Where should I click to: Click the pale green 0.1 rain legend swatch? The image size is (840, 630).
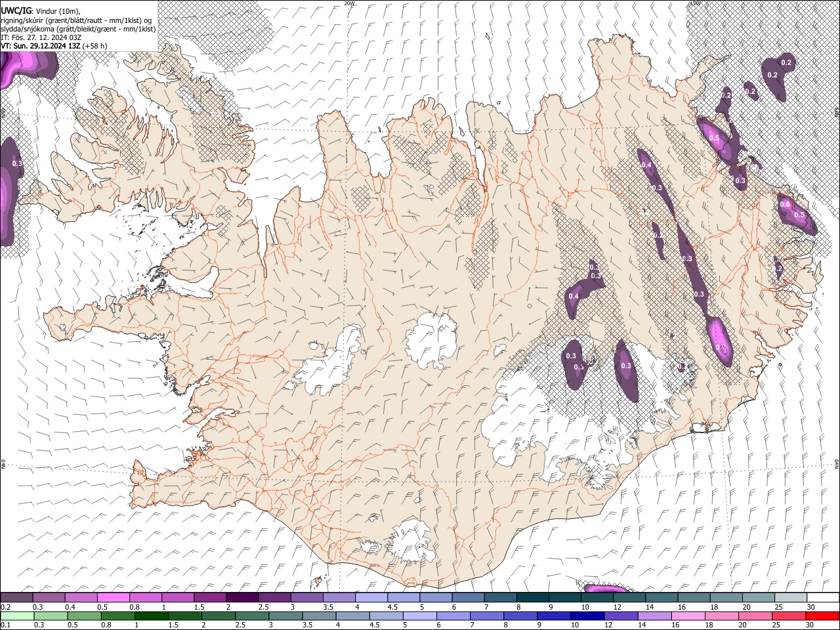[x=16, y=616]
